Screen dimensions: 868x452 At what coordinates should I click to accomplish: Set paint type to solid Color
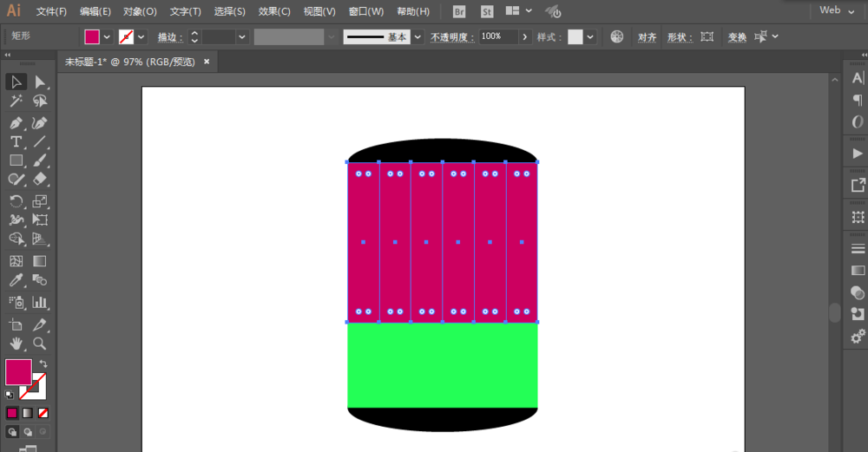point(11,413)
